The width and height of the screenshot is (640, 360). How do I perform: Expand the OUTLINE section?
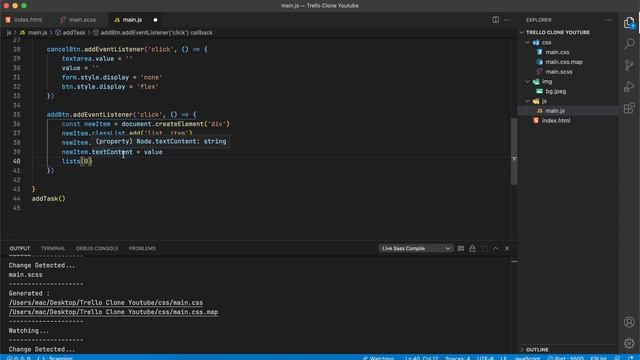[537, 349]
